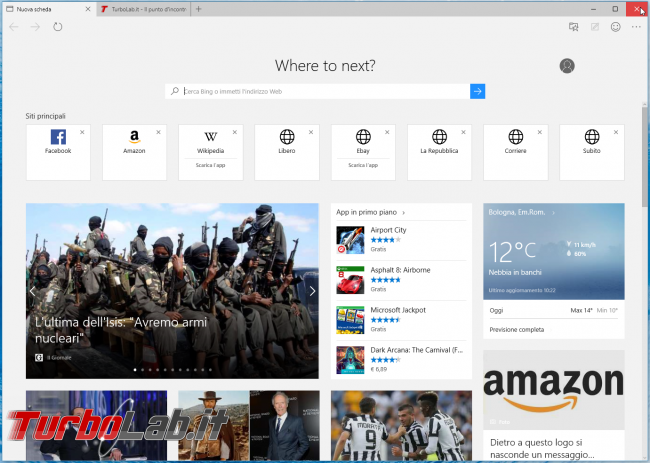The image size is (650, 463).
Task: Remove Ebay tile with its X
Action: pyautogui.click(x=387, y=132)
